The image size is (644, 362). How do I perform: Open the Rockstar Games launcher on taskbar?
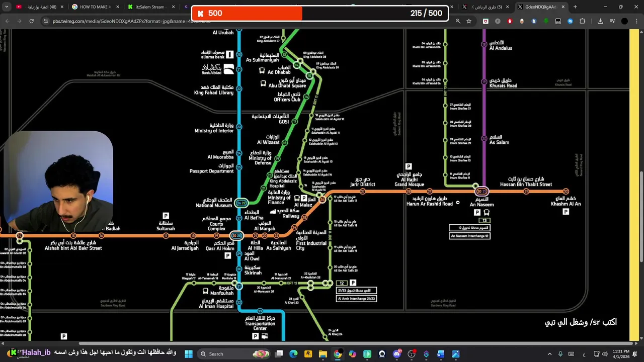click(x=308, y=354)
